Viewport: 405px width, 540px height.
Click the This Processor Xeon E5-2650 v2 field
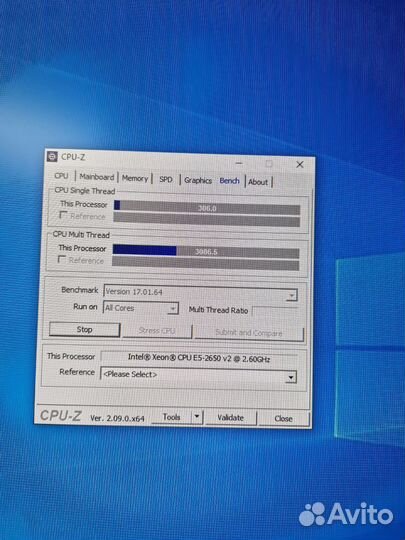(199, 358)
